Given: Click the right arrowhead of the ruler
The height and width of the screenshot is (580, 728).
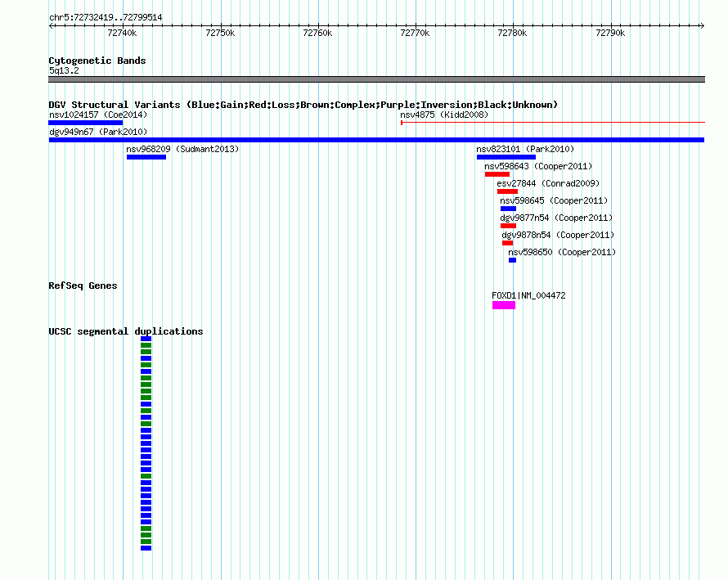Looking at the screenshot, I should click(x=703, y=26).
